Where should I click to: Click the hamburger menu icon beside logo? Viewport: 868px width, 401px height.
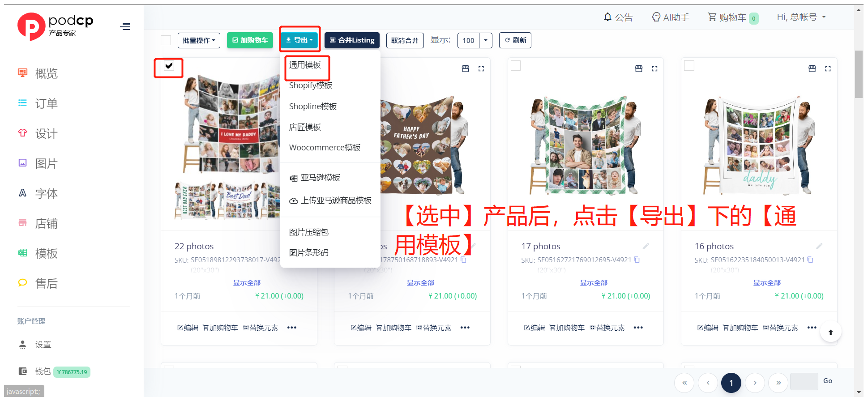pos(125,27)
